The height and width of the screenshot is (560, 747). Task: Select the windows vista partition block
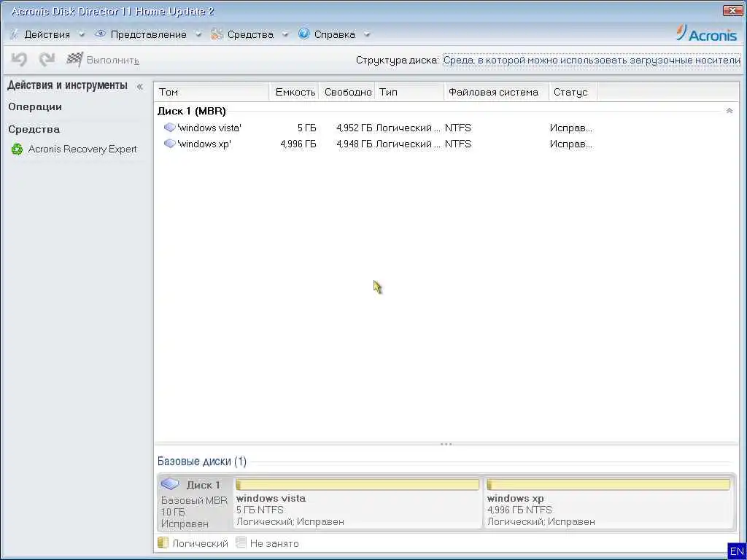[357, 502]
